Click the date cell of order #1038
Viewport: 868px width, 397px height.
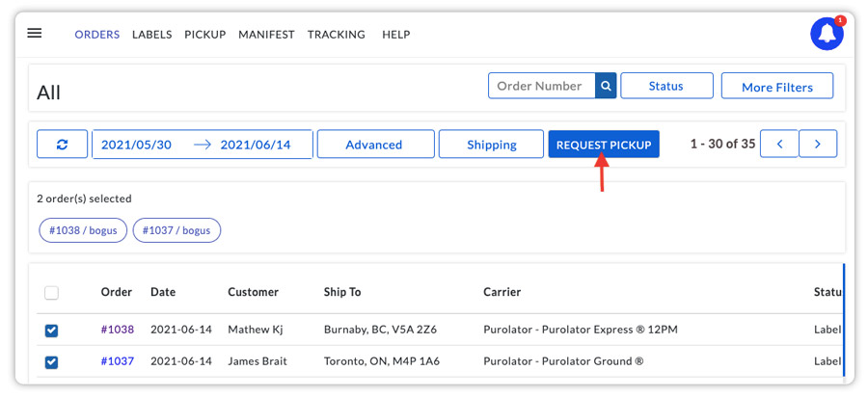coord(181,330)
